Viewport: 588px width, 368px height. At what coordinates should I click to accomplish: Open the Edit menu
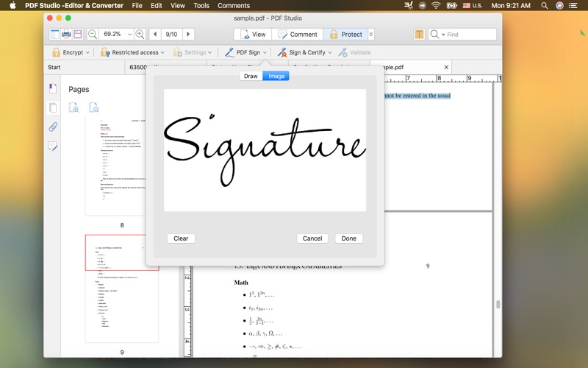(x=157, y=5)
